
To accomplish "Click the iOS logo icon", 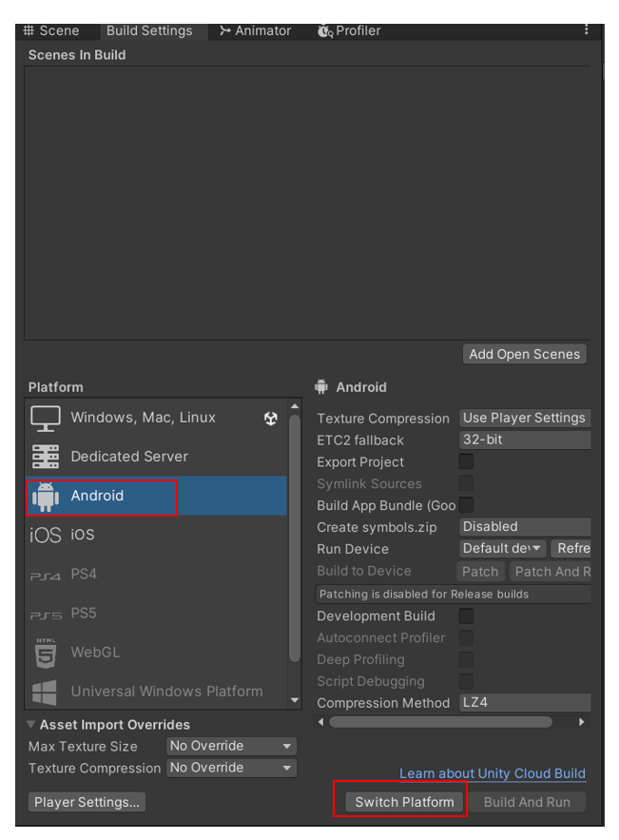I will pyautogui.click(x=46, y=535).
